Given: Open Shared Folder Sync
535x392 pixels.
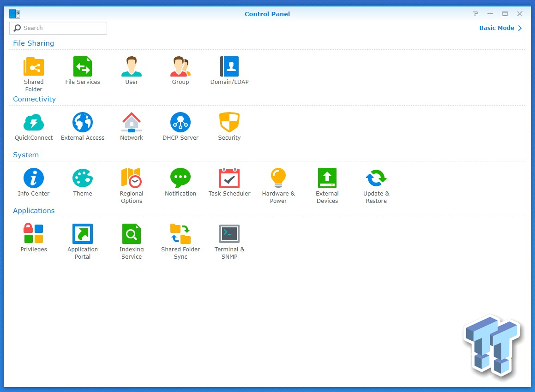Looking at the screenshot, I should (180, 234).
